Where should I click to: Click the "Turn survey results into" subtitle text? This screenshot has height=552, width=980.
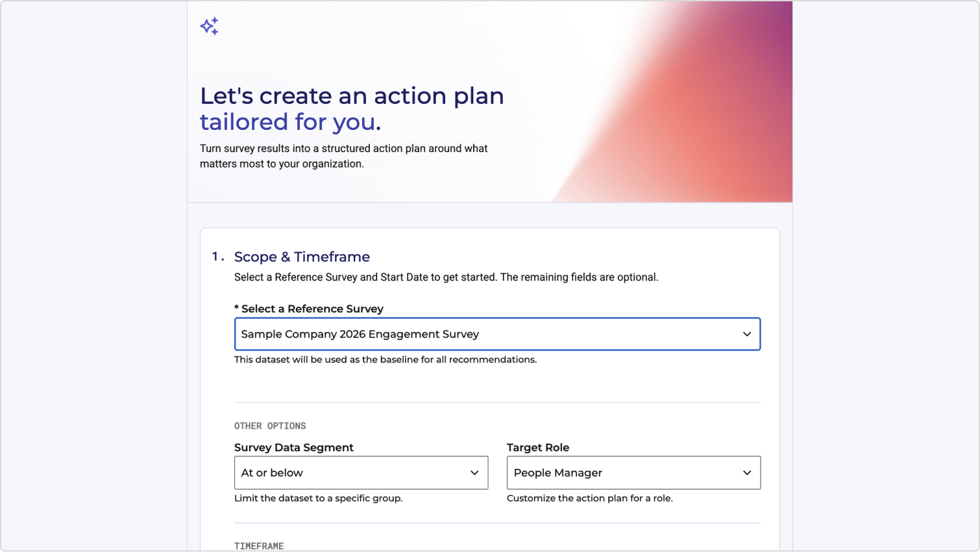click(x=344, y=156)
